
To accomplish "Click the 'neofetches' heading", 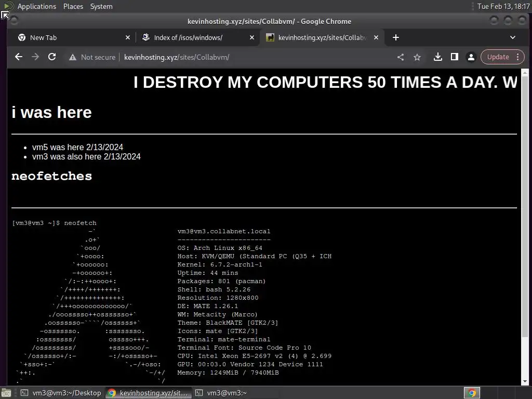I will click(x=51, y=176).
